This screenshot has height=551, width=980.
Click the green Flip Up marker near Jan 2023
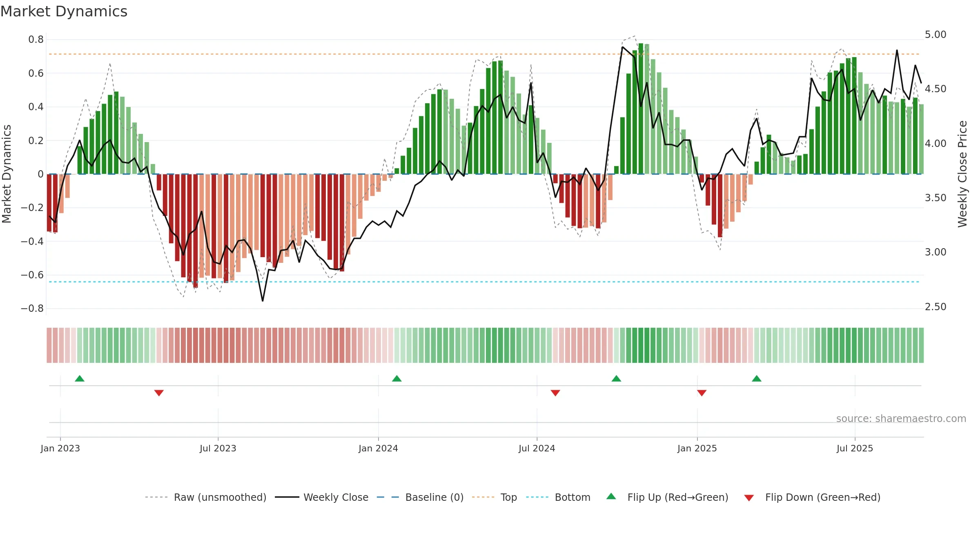[x=80, y=378]
